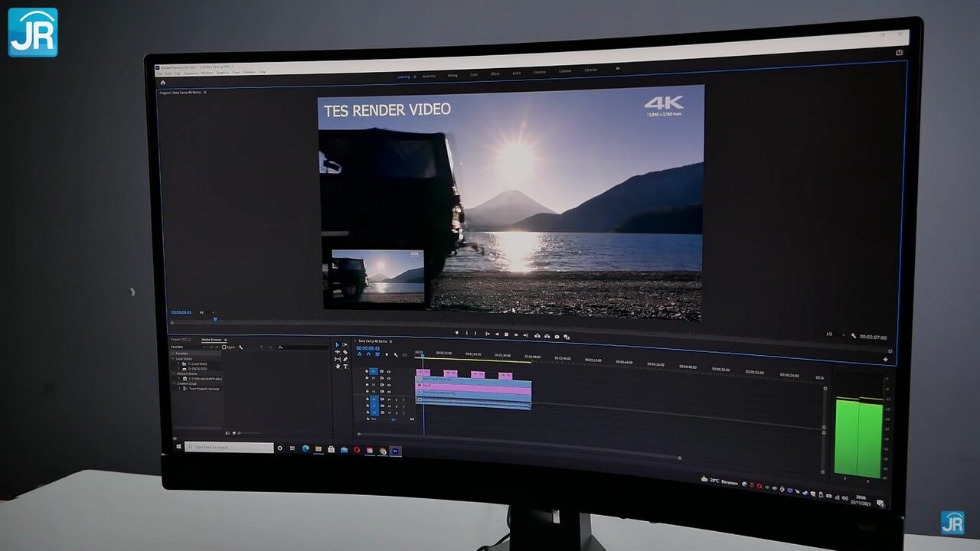Select the Selection tool
The width and height of the screenshot is (980, 551).
coord(337,344)
